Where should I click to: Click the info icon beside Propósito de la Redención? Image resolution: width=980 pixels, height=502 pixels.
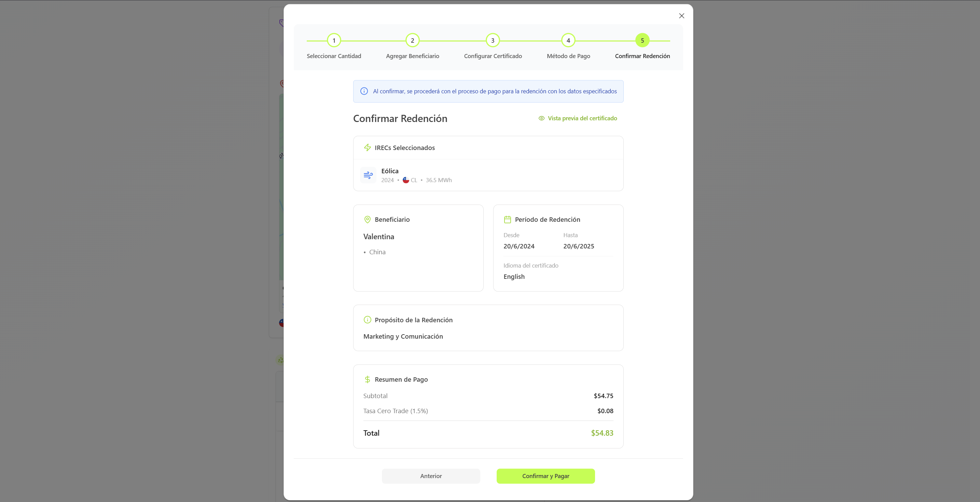[x=367, y=320]
